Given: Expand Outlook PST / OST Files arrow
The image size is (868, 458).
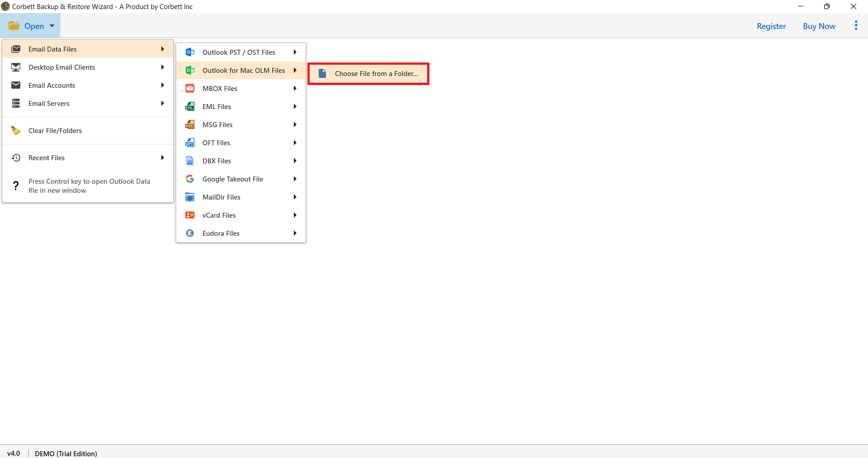Looking at the screenshot, I should [295, 52].
